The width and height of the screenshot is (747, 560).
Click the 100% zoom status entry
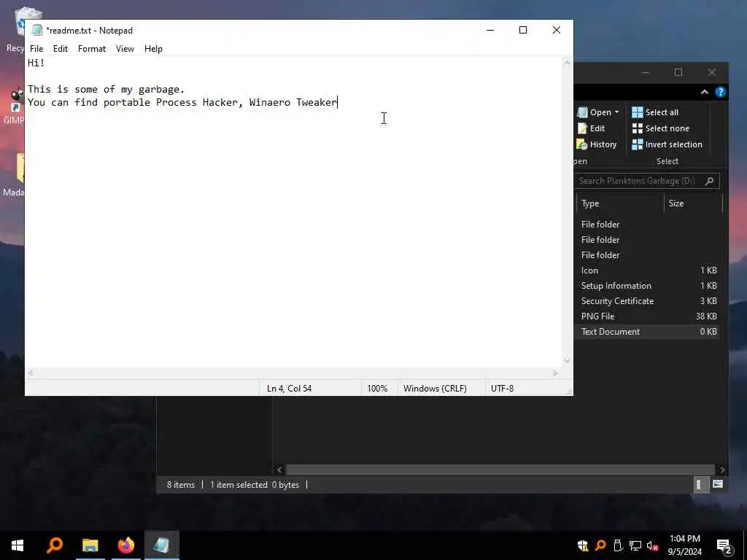pyautogui.click(x=377, y=389)
